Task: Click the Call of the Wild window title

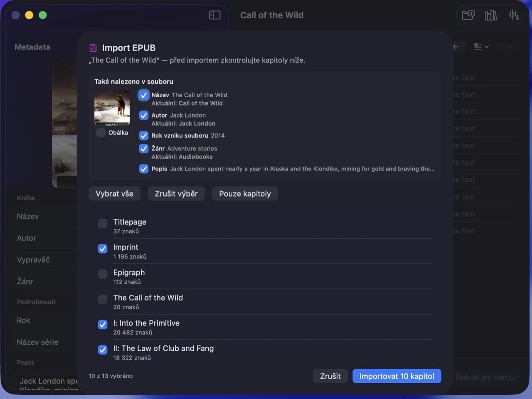Action: [x=272, y=15]
